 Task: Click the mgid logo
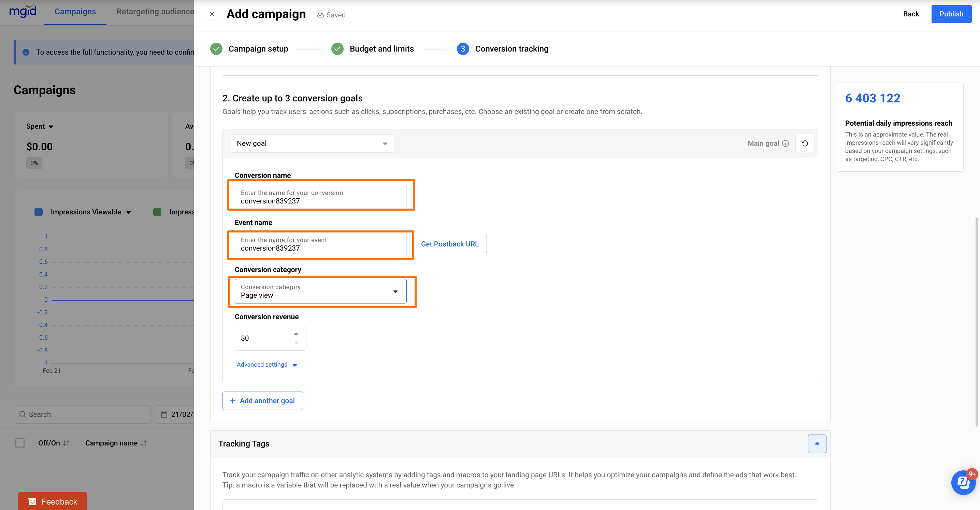coord(23,11)
